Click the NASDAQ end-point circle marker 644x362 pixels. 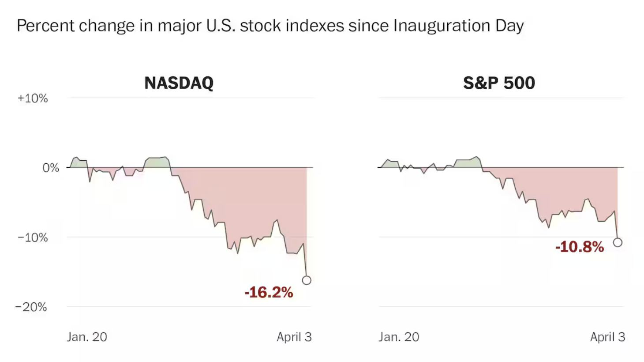(307, 280)
